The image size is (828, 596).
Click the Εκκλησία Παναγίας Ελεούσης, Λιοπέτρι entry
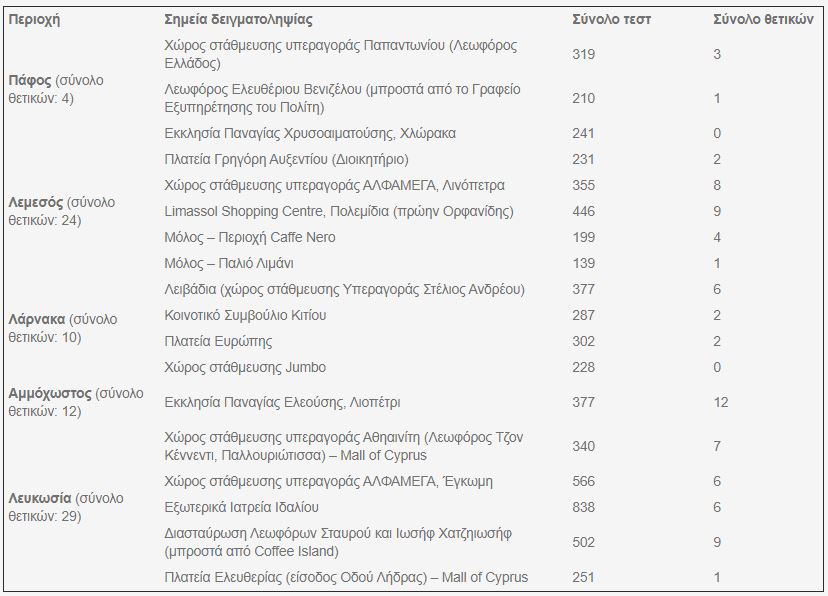coord(282,402)
